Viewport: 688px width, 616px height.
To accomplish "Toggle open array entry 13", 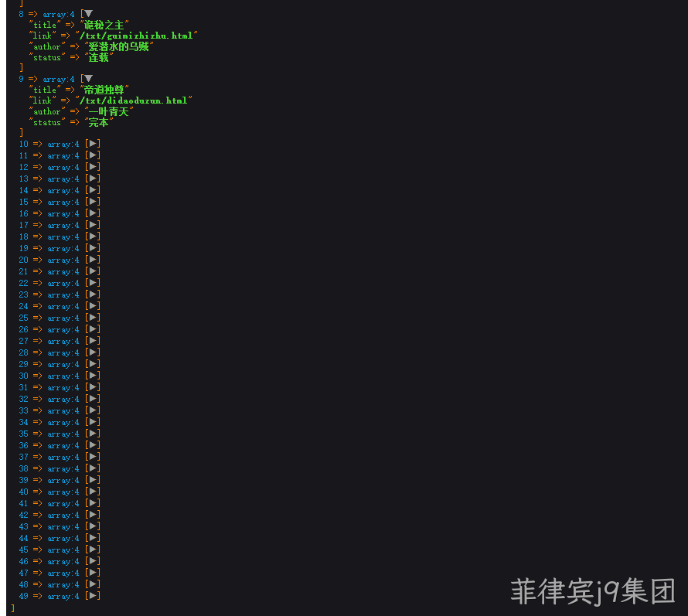I will coord(93,178).
